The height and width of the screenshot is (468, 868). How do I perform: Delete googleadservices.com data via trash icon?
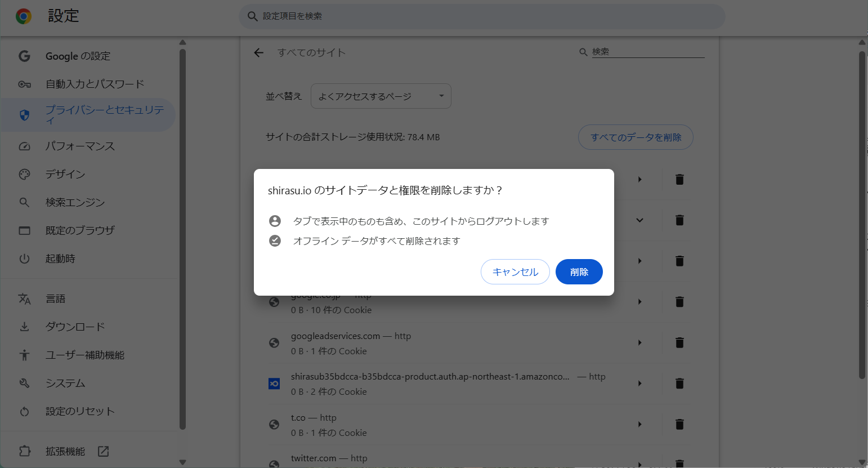[x=679, y=342]
